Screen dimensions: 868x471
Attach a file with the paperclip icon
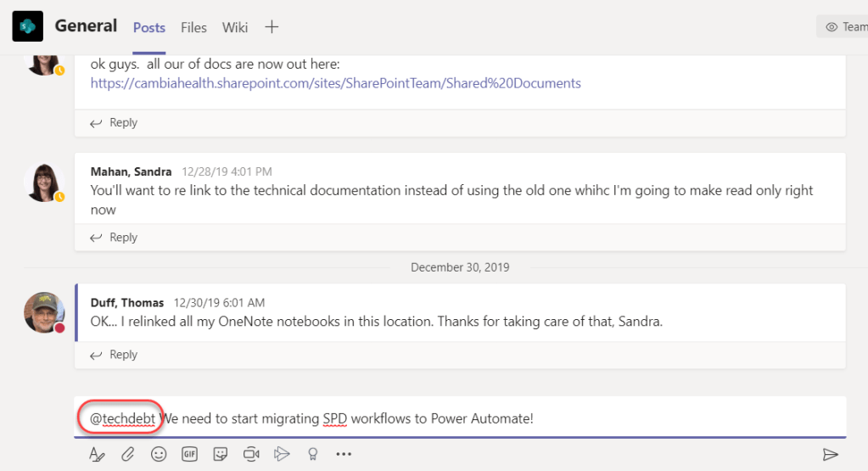[128, 454]
